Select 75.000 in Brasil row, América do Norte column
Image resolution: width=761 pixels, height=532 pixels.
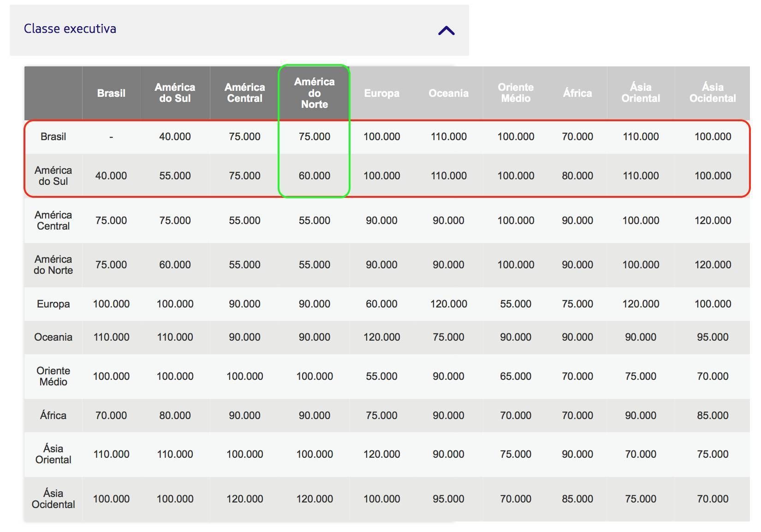(315, 137)
